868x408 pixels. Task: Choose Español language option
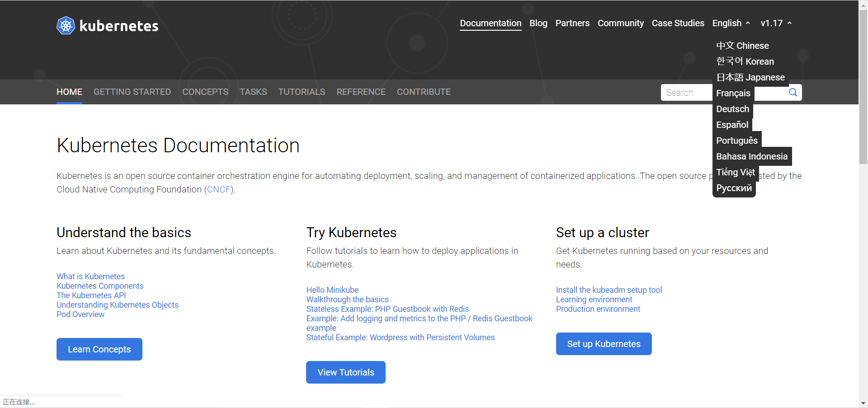[x=732, y=125]
